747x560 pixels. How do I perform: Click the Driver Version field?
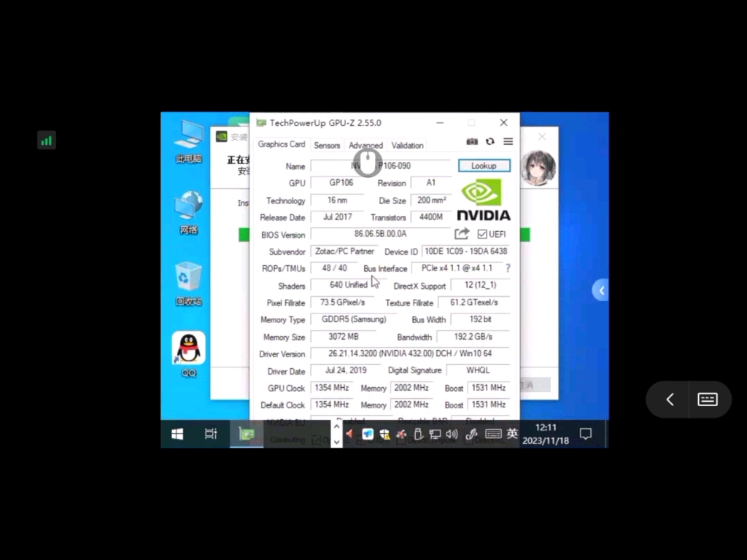[x=410, y=354]
